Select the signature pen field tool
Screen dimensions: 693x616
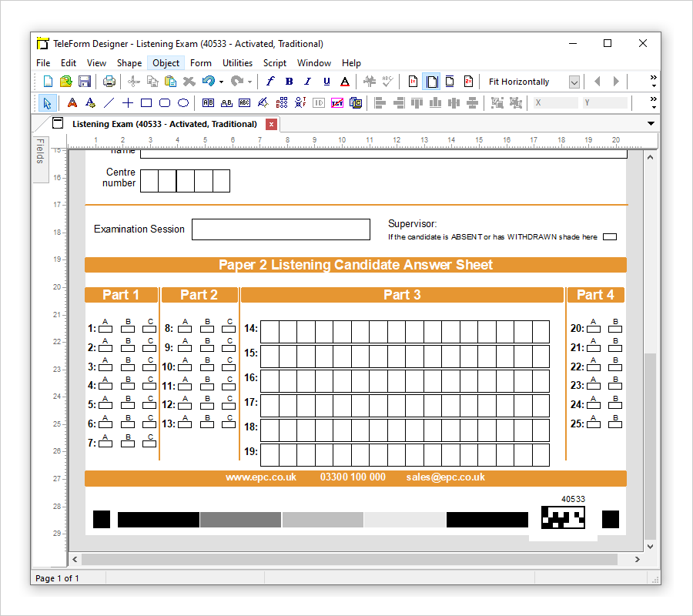click(x=263, y=103)
